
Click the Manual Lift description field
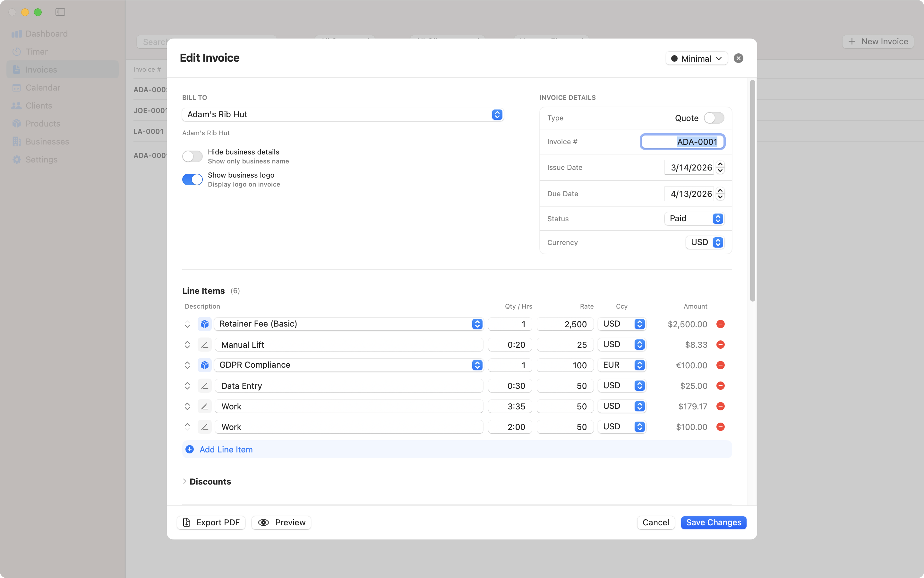pos(349,345)
